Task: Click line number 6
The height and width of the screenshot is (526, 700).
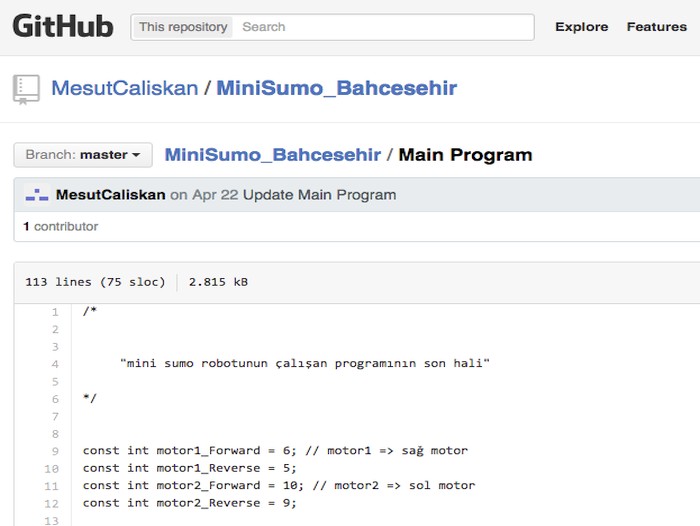Action: click(55, 399)
